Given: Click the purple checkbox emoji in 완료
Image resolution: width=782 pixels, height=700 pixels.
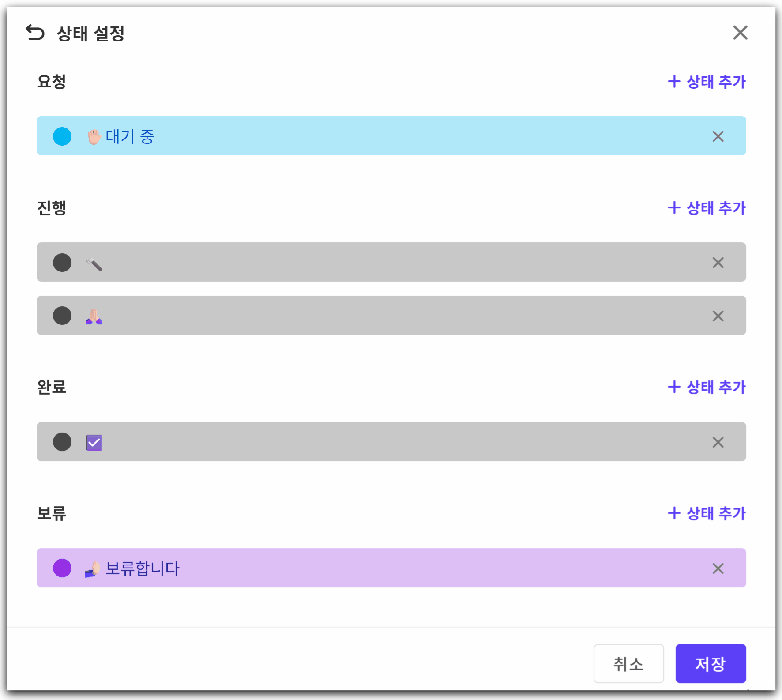Looking at the screenshot, I should pyautogui.click(x=94, y=443).
